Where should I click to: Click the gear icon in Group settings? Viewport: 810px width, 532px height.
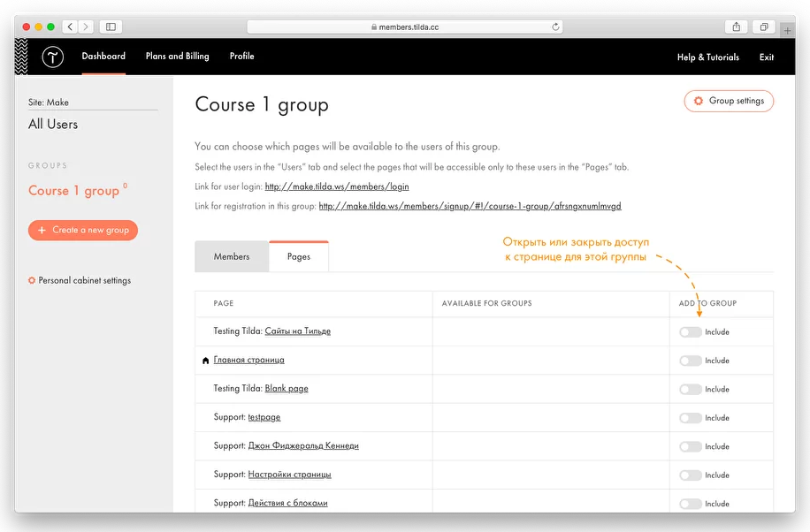pyautogui.click(x=699, y=102)
